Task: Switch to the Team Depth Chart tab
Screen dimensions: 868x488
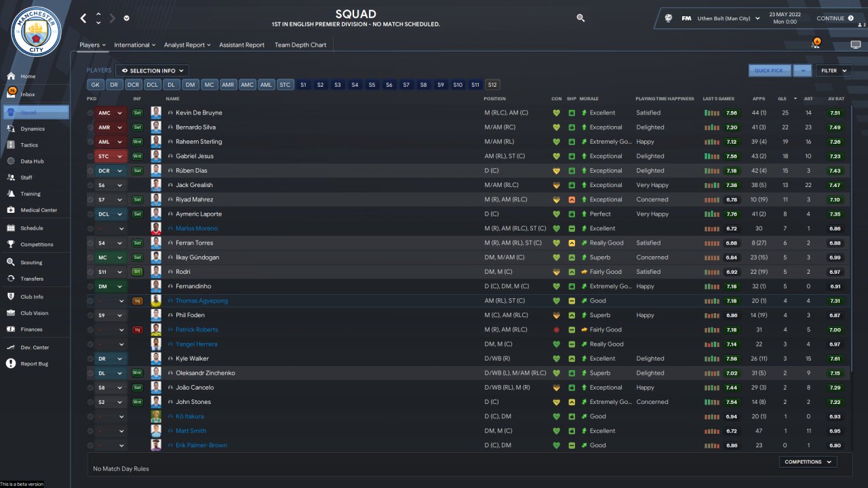Action: click(300, 45)
